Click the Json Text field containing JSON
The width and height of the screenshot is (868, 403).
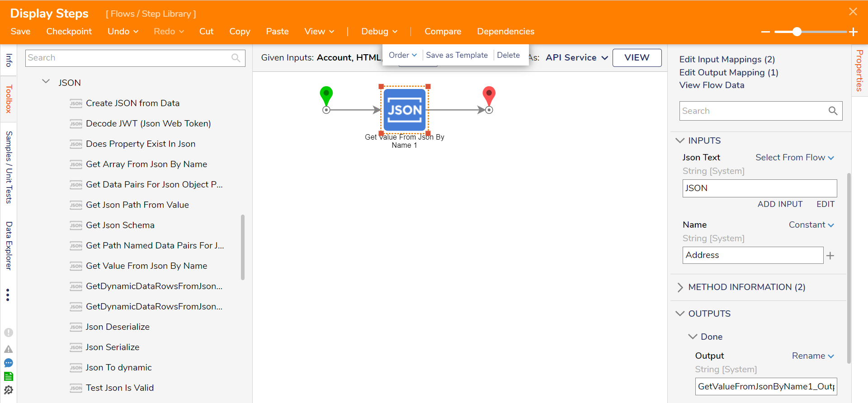coord(759,188)
